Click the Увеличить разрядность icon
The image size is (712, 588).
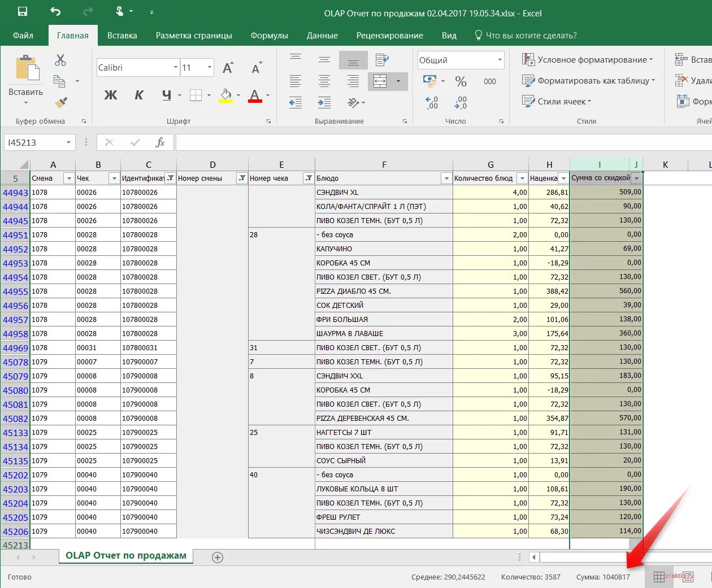(x=432, y=102)
